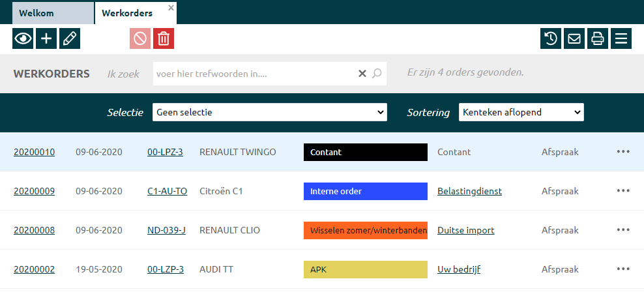This screenshot has width=644, height=294.
Task: Click the pink cancel/block icon
Action: pos(140,38)
